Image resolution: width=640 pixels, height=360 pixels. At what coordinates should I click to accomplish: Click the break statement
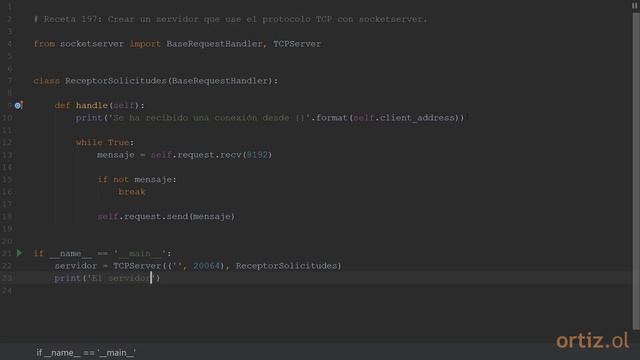(132, 192)
